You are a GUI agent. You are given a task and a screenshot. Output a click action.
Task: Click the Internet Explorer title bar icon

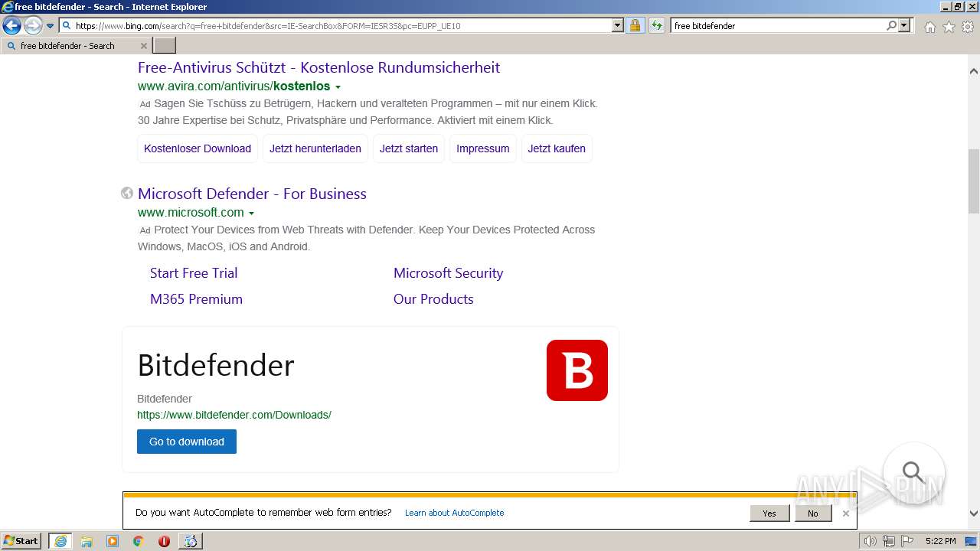coord(8,7)
